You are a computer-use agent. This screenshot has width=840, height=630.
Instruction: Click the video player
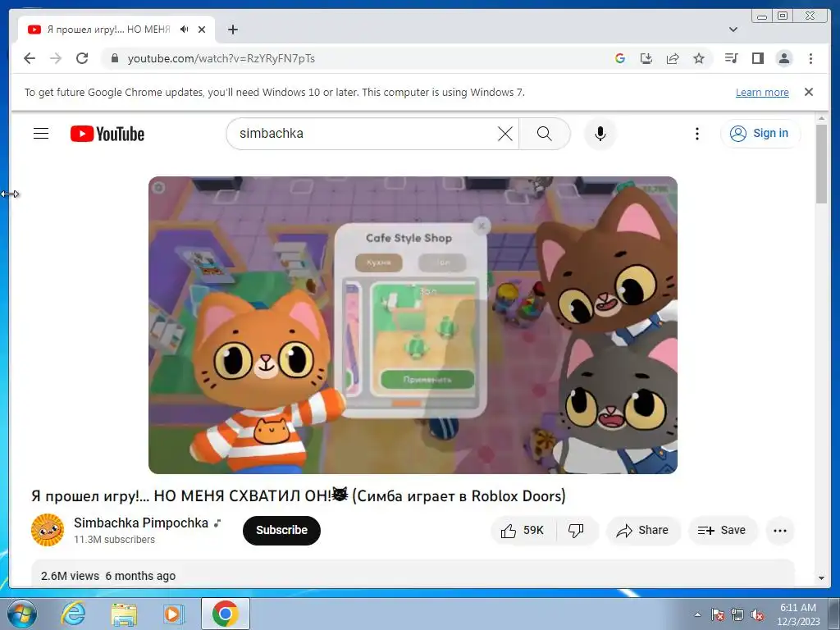tap(413, 325)
